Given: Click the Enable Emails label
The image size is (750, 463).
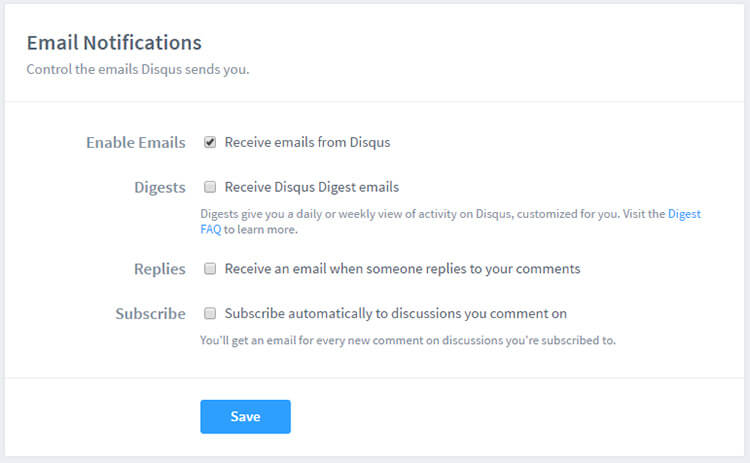Looking at the screenshot, I should [136, 143].
